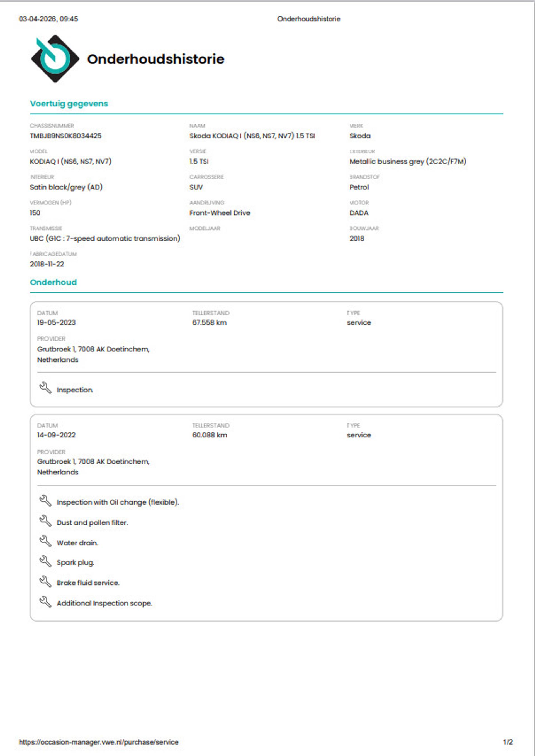
Task: Click the Onderhoud section heading
Action: tap(53, 282)
